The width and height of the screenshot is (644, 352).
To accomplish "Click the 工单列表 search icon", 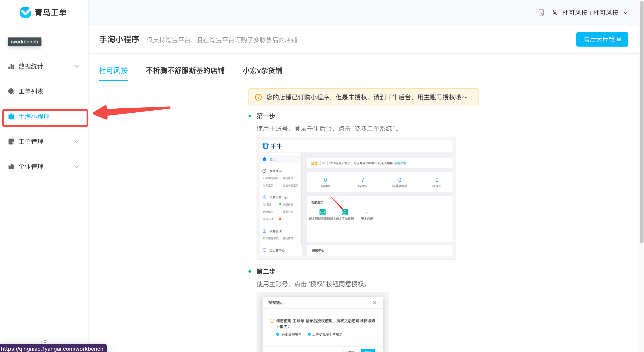I will 11,91.
